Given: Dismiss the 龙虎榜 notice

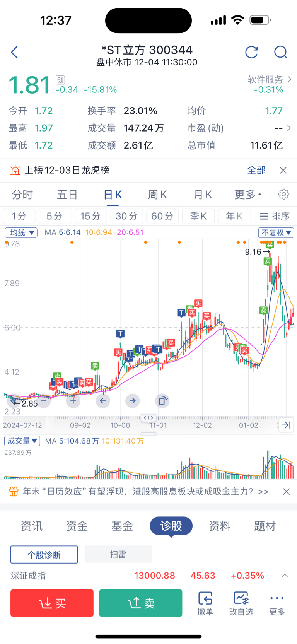Looking at the screenshot, I should [283, 170].
